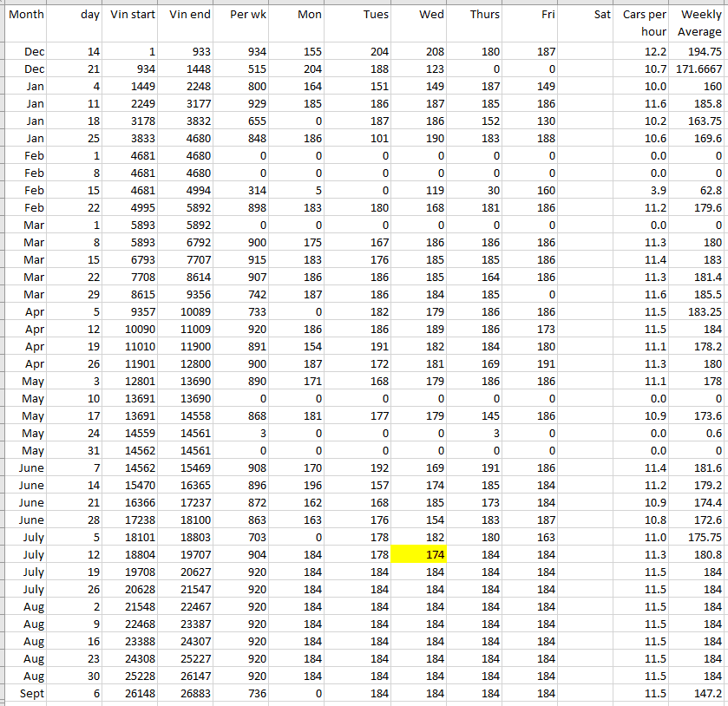The width and height of the screenshot is (728, 706).
Task: Select the 'Month' header cell
Action: (26, 15)
